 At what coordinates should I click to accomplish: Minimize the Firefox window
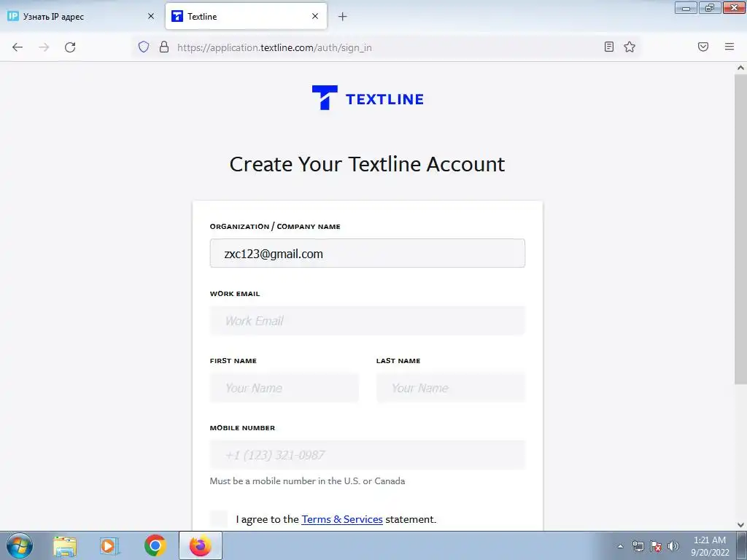(686, 7)
